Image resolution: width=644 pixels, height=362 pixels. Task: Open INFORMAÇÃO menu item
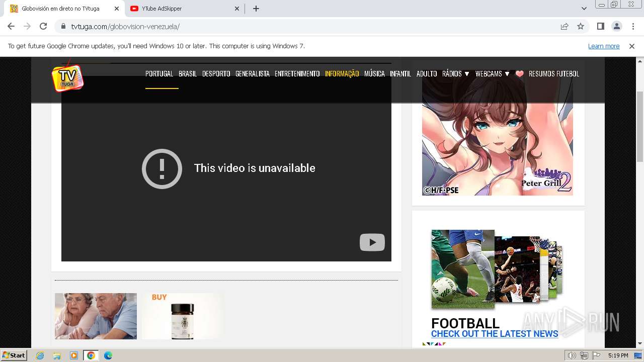coord(342,73)
